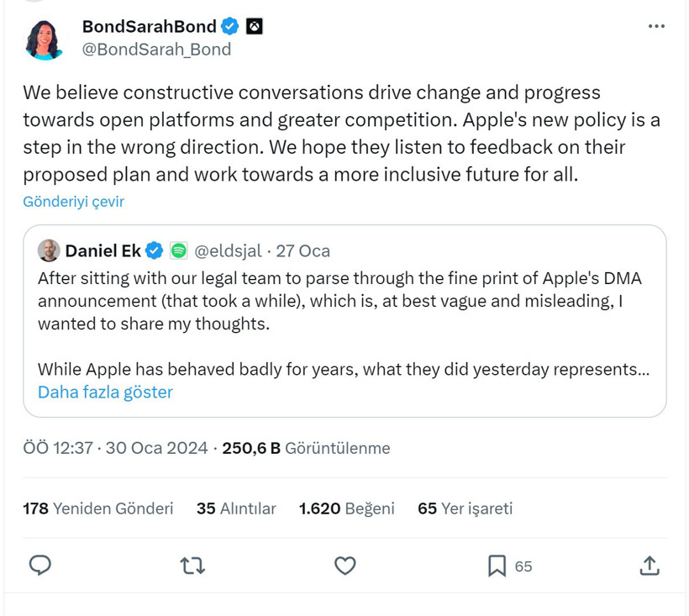Like the post via heart icon
The height and width of the screenshot is (616, 689).
point(344,566)
